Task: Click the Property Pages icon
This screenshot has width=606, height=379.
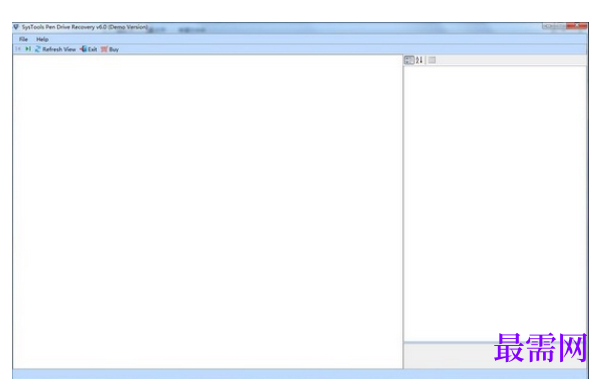Action: pyautogui.click(x=432, y=60)
